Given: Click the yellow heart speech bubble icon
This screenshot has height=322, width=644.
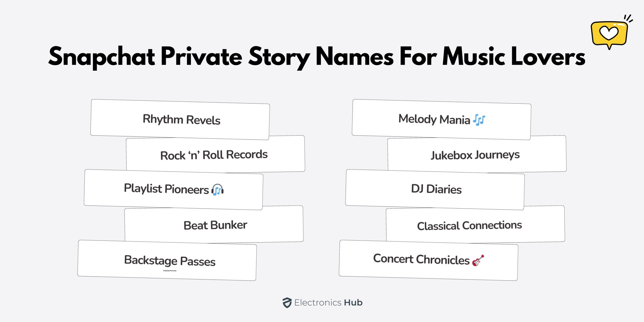Looking at the screenshot, I should pos(609,34).
